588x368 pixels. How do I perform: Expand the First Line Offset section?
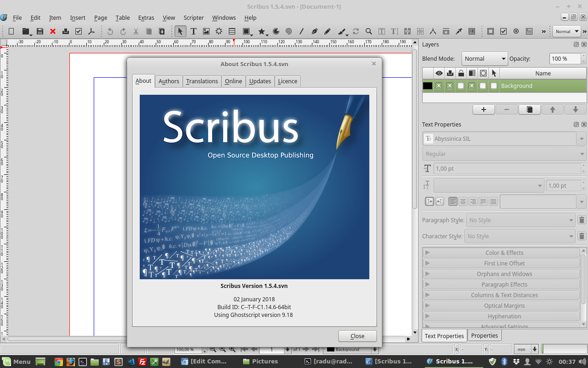pos(501,263)
